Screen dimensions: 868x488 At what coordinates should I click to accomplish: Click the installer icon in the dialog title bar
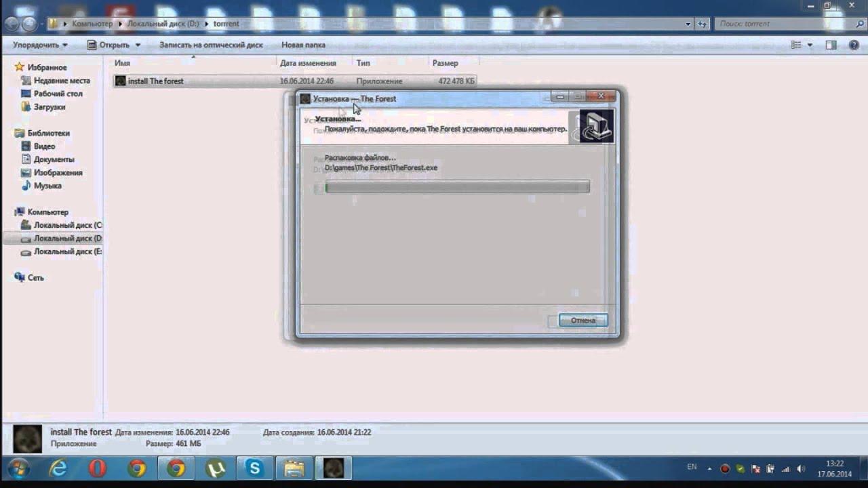[x=305, y=99]
